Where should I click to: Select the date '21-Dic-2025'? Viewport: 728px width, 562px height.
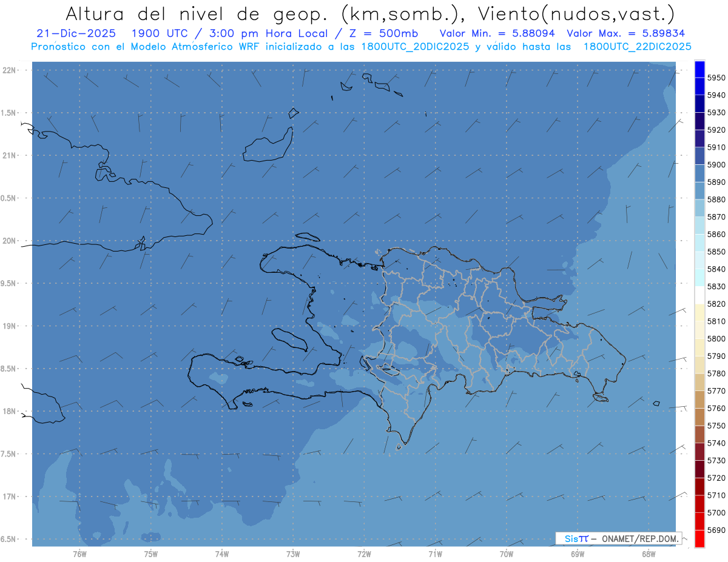pos(76,33)
